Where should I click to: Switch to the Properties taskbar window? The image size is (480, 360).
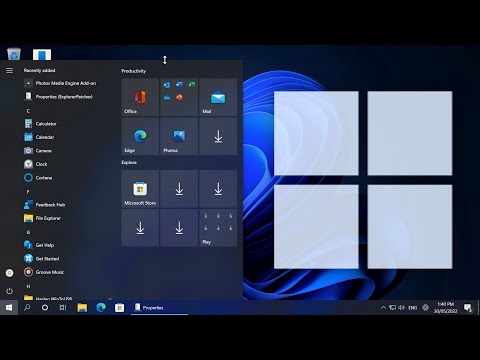coord(159,308)
